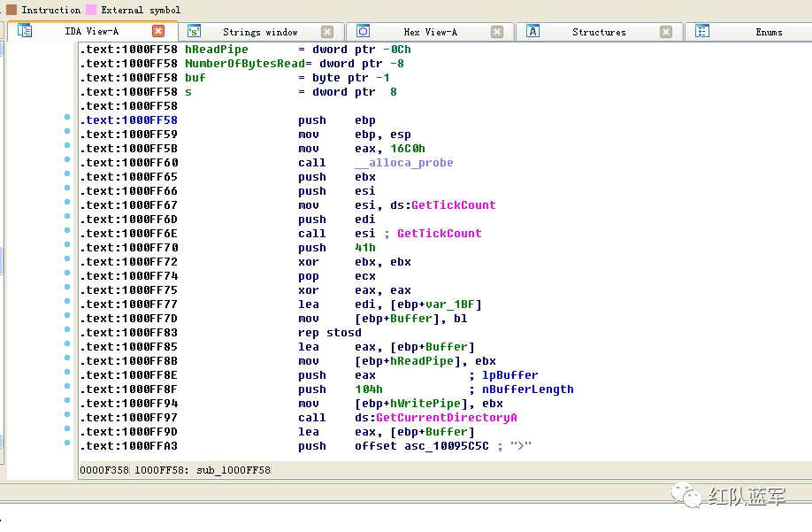Close the Hex View-A tab

click(497, 32)
